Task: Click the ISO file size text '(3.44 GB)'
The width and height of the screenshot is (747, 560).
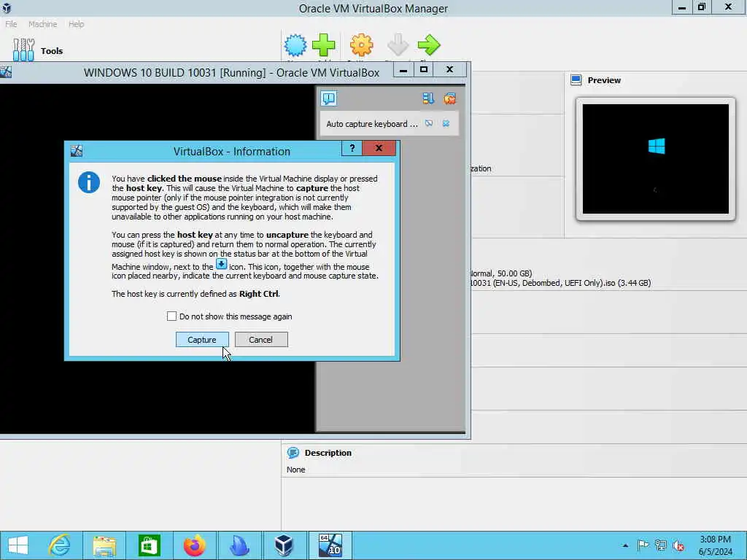Action: (x=634, y=283)
